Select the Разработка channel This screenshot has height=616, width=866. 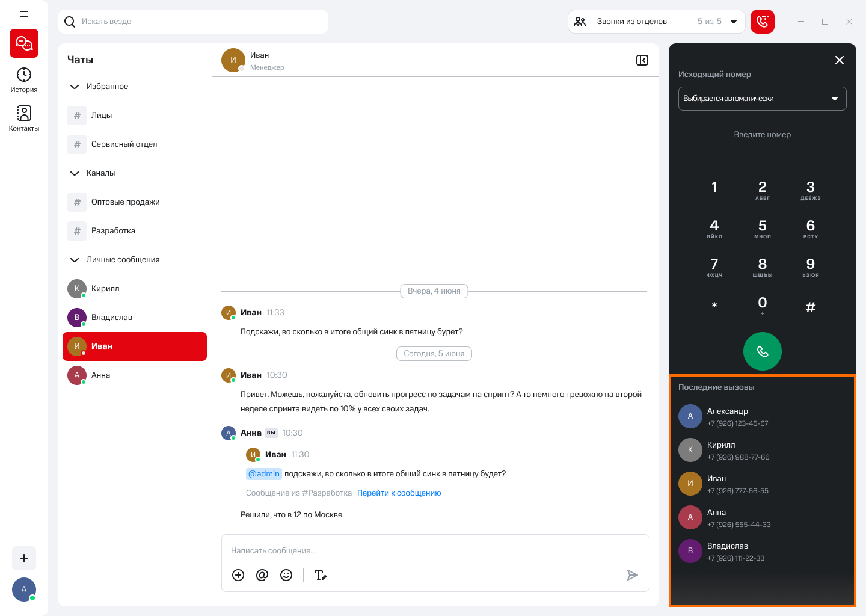pyautogui.click(x=113, y=231)
